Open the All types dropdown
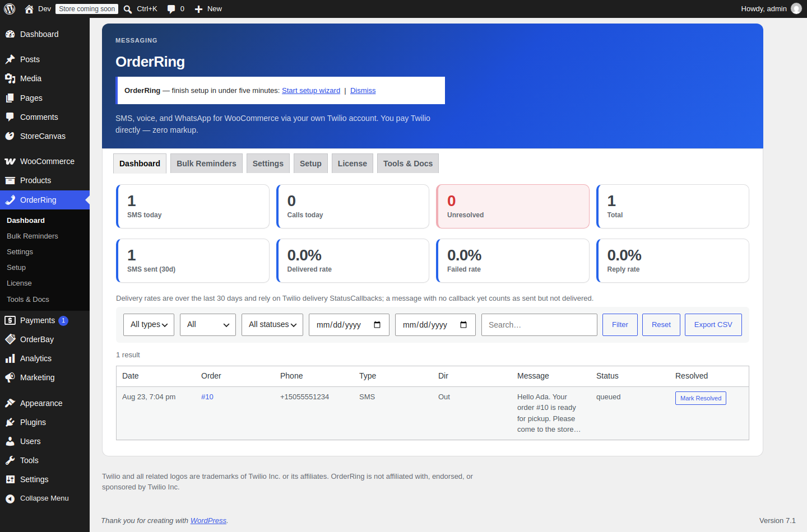Viewport: 807px width, 532px height. point(149,325)
